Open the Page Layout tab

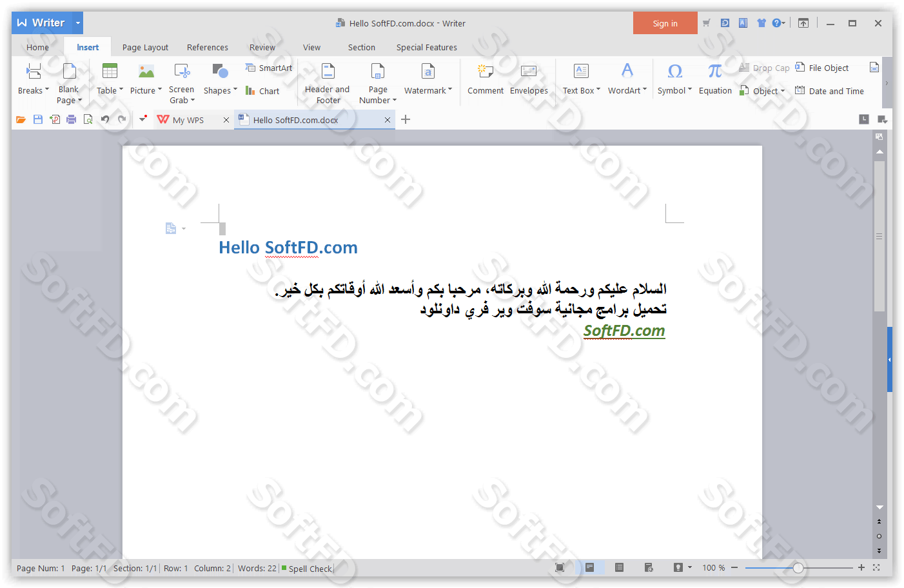coord(145,47)
